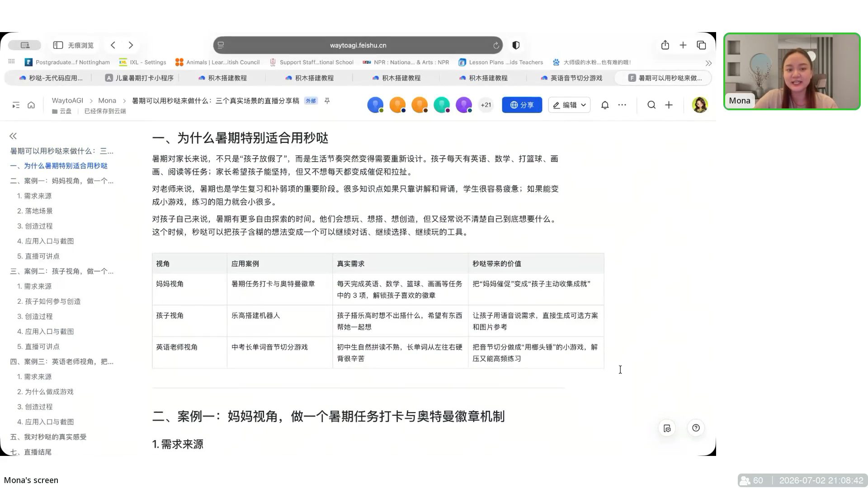Image resolution: width=868 pixels, height=488 pixels.
Task: Open the browser share icon
Action: click(665, 45)
